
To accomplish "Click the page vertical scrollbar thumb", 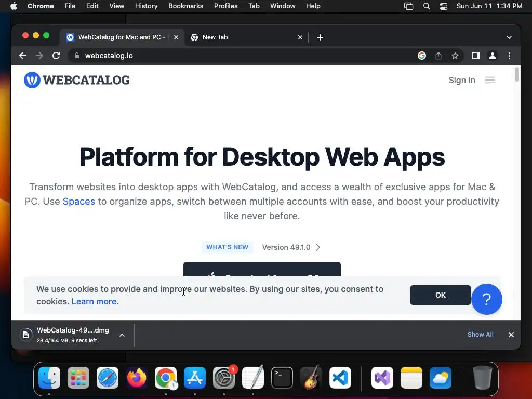I will pyautogui.click(x=517, y=75).
